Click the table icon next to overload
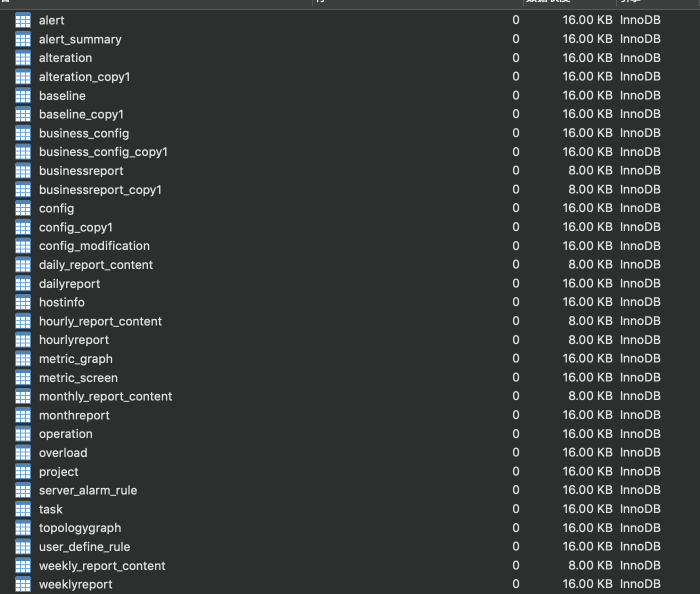 tap(23, 453)
